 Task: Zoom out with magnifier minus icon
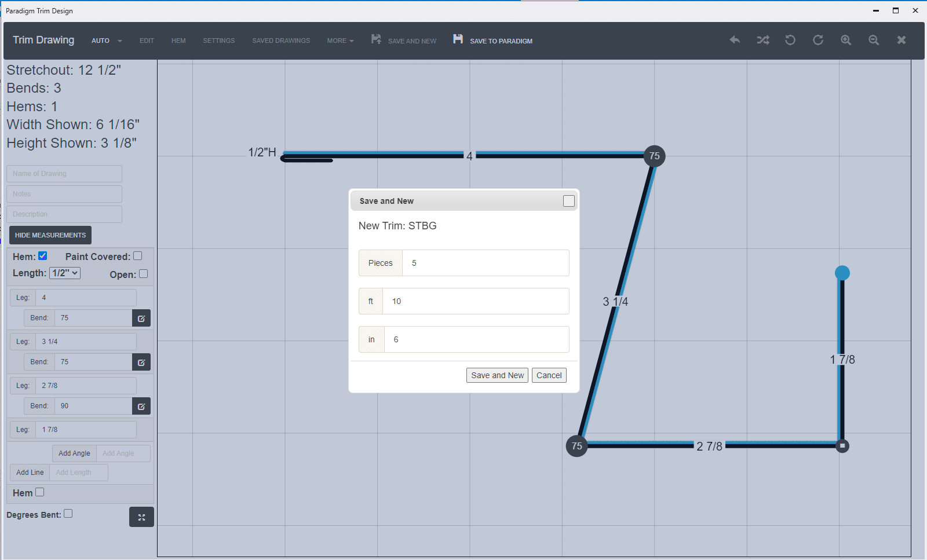pyautogui.click(x=874, y=40)
